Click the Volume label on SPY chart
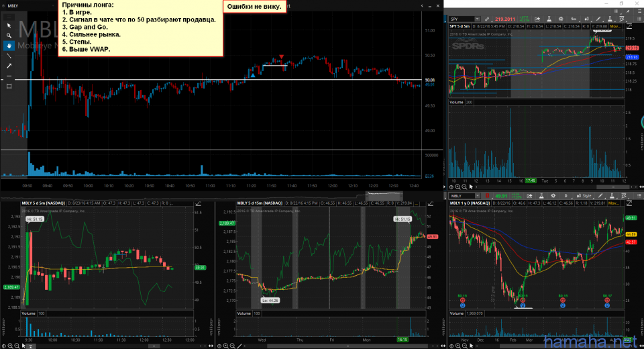Image resolution: width=644 pixels, height=349 pixels. (456, 102)
